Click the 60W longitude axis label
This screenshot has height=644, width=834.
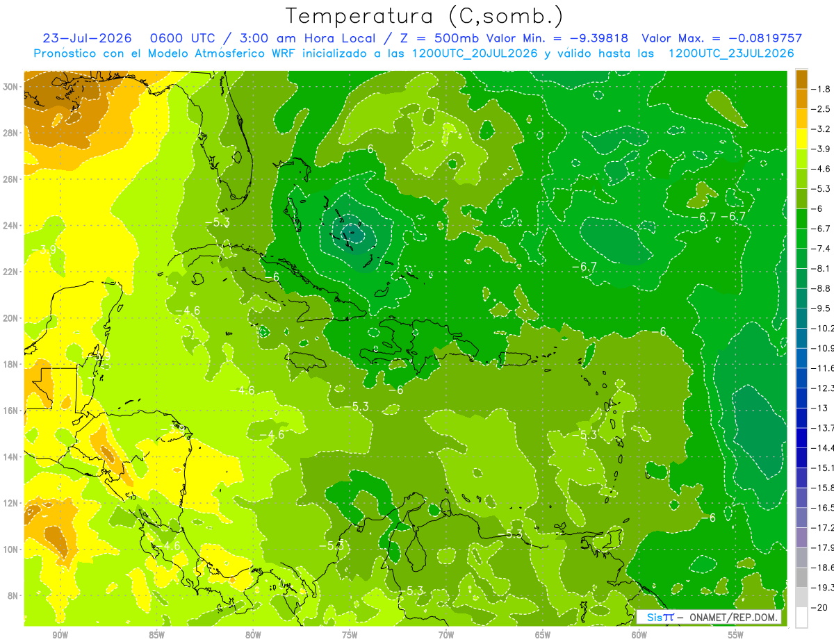[639, 635]
